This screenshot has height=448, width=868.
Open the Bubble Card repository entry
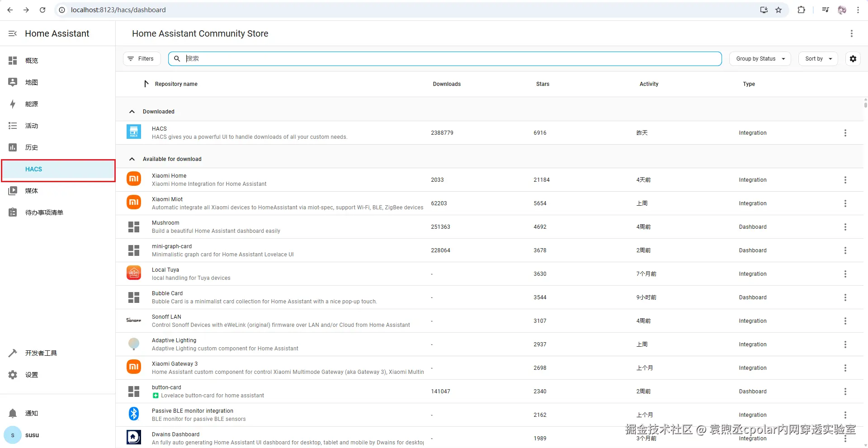click(x=490, y=297)
